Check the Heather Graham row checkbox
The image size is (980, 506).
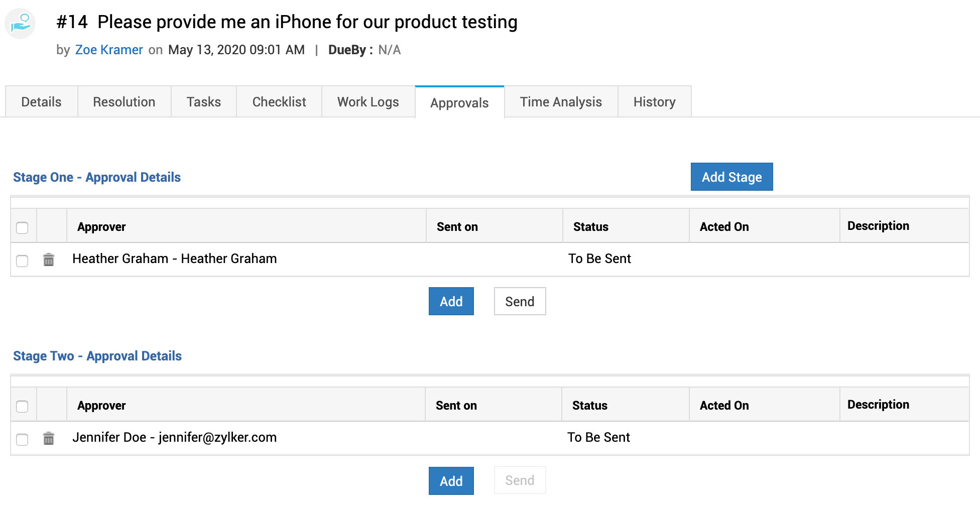click(22, 261)
